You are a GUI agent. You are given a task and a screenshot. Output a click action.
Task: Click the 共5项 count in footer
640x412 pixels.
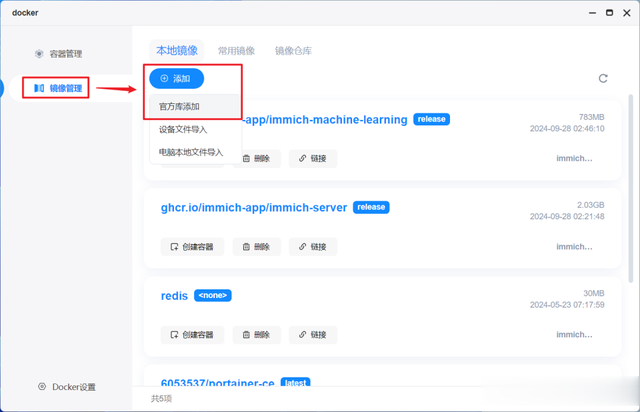coord(161,399)
